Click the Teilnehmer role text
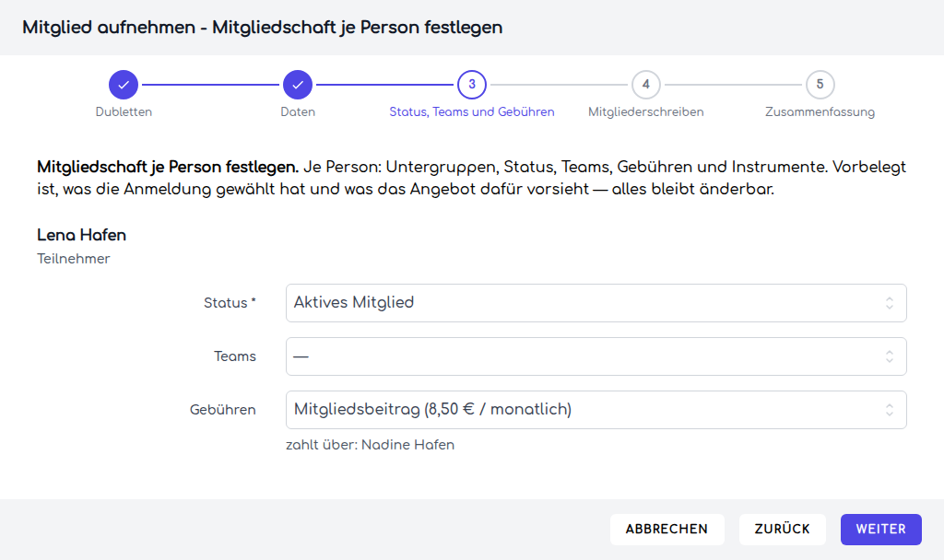944x560 pixels. click(x=74, y=259)
